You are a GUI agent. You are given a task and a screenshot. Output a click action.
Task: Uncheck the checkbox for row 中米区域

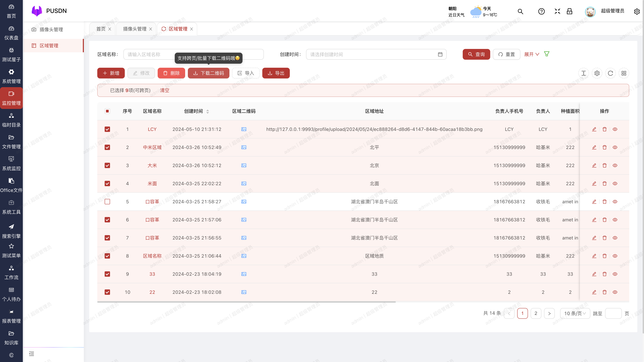point(107,147)
